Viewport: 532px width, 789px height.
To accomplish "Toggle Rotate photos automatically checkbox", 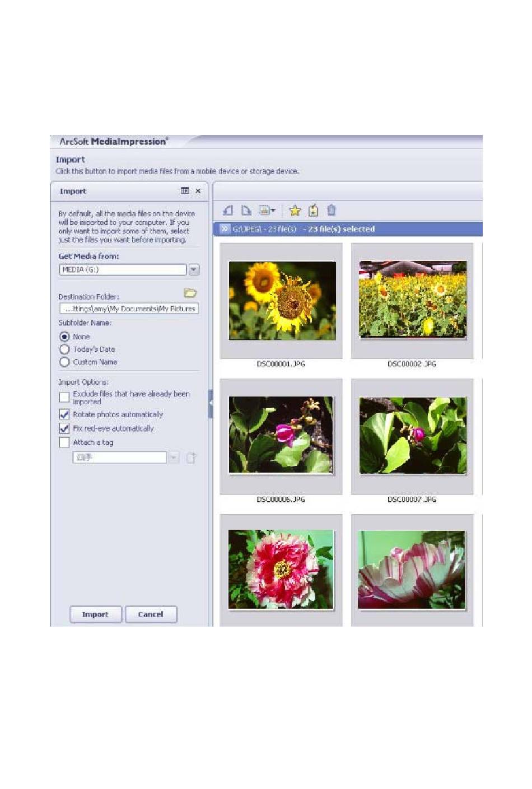I will click(x=64, y=414).
